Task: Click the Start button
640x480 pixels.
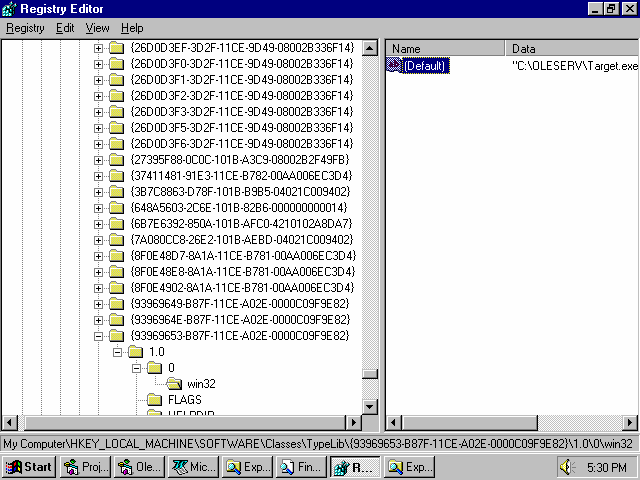Action: click(29, 466)
